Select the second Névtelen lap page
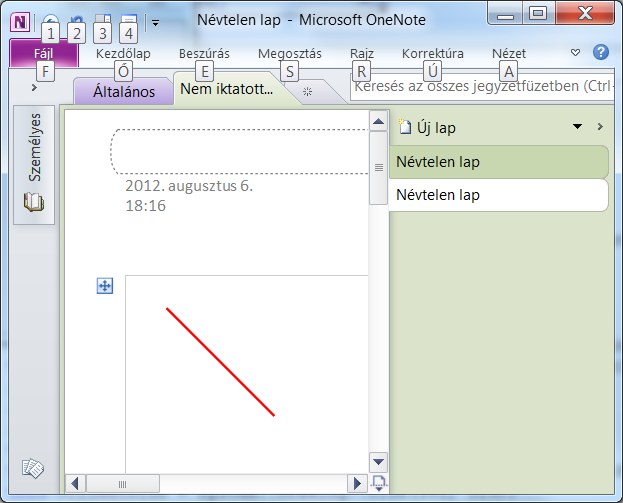 (x=499, y=195)
